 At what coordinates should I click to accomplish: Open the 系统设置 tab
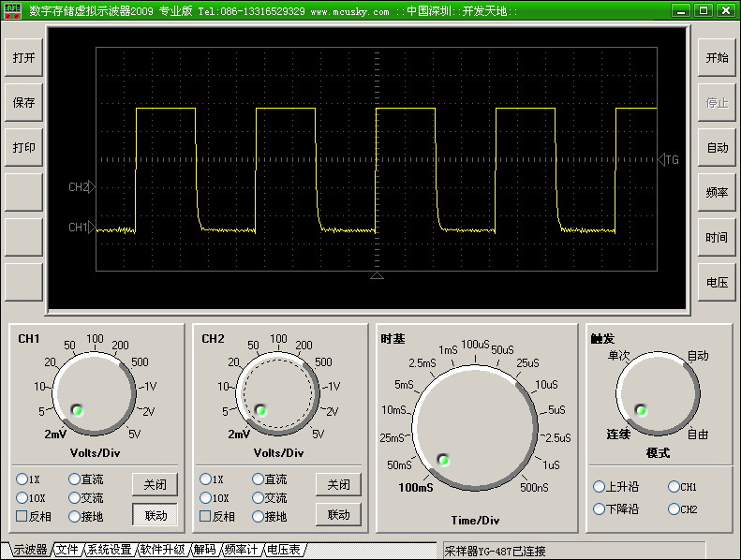109,550
